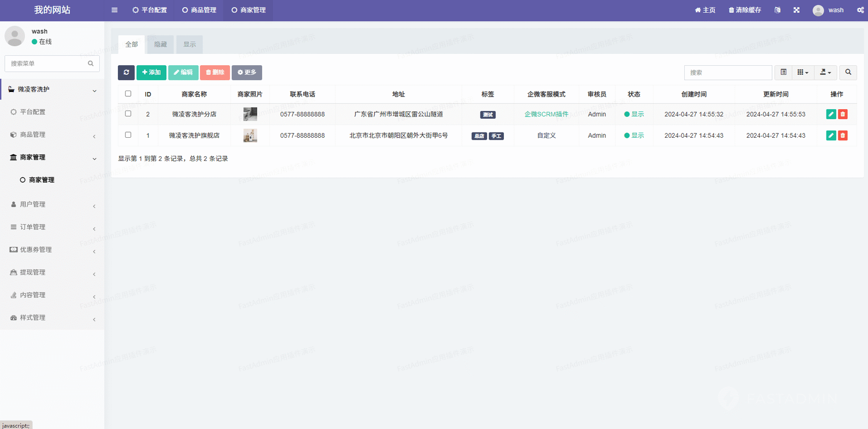Open the language switcher icon in header

tap(777, 10)
